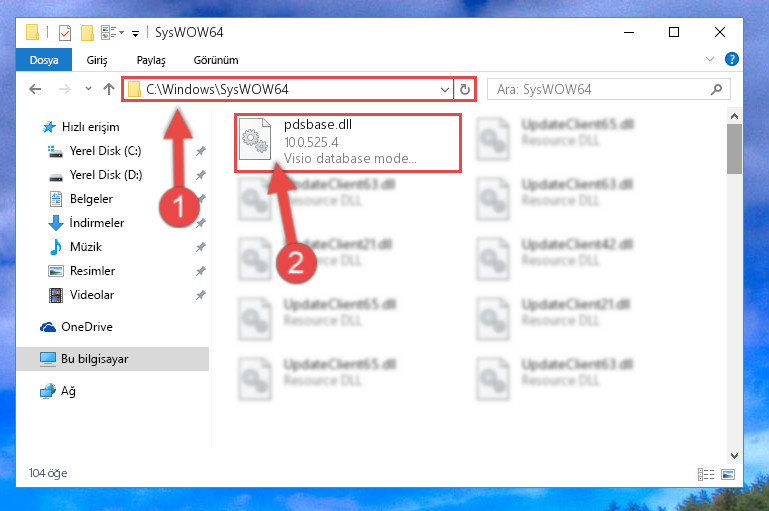Click pin icon next to Resimler
The height and width of the screenshot is (511, 769).
201,271
